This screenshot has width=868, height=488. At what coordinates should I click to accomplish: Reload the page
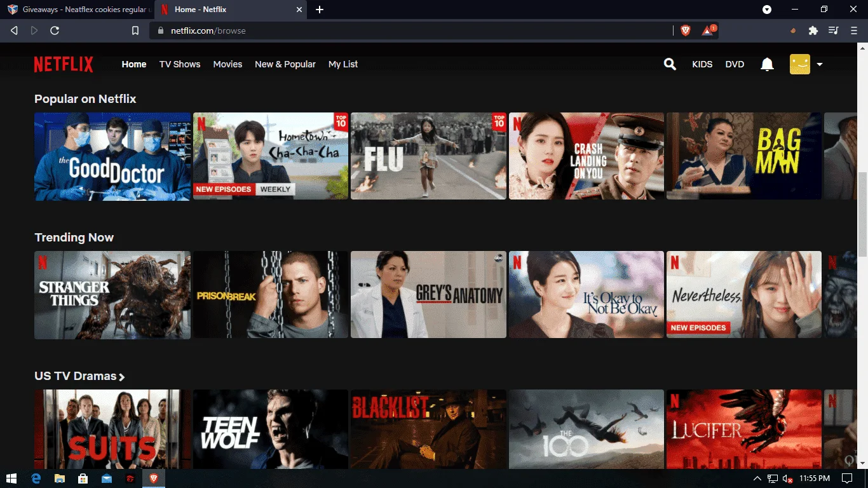coord(55,30)
